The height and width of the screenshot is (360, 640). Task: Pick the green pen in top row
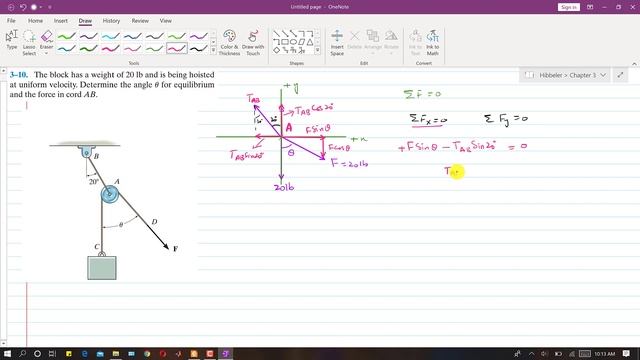(67, 36)
